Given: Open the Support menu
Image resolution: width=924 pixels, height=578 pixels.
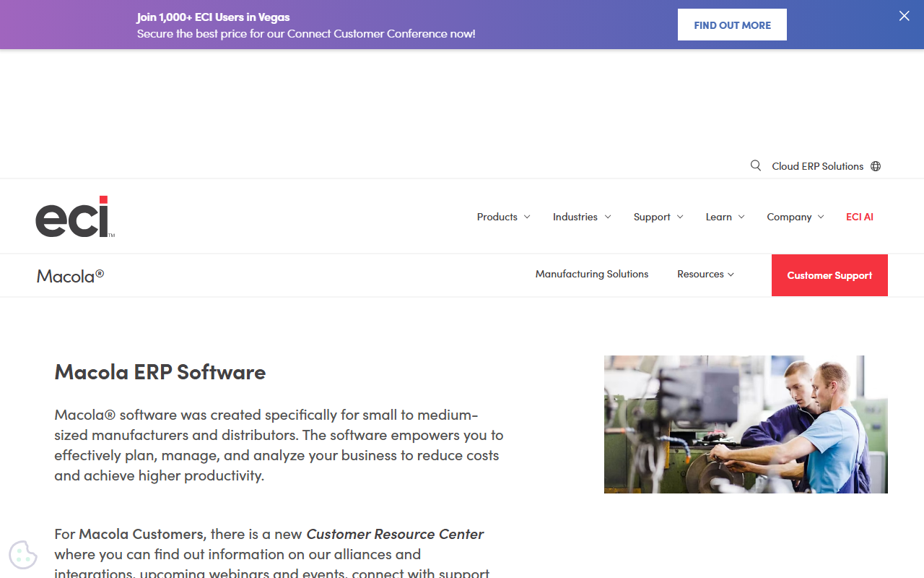Looking at the screenshot, I should (652, 217).
